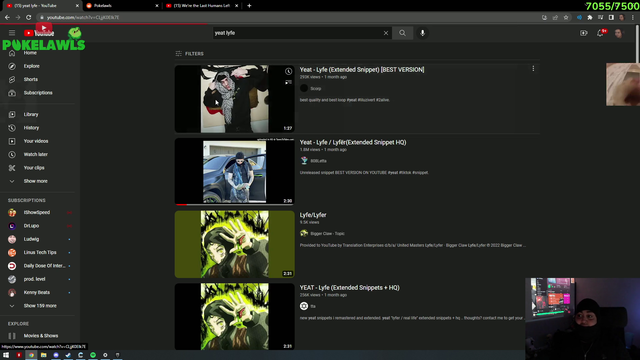Open the FILTERS panel

point(189,53)
